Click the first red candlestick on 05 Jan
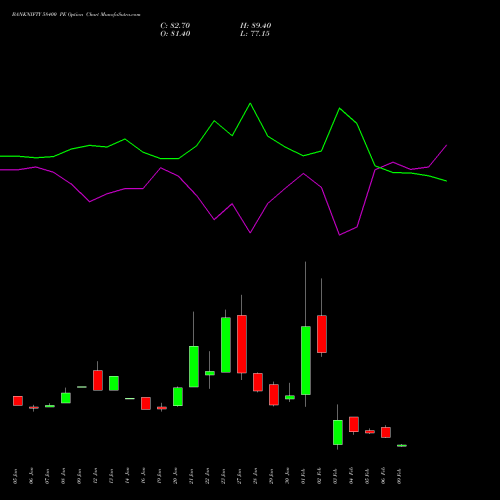Viewport: 500px width, 500px height. click(x=18, y=401)
